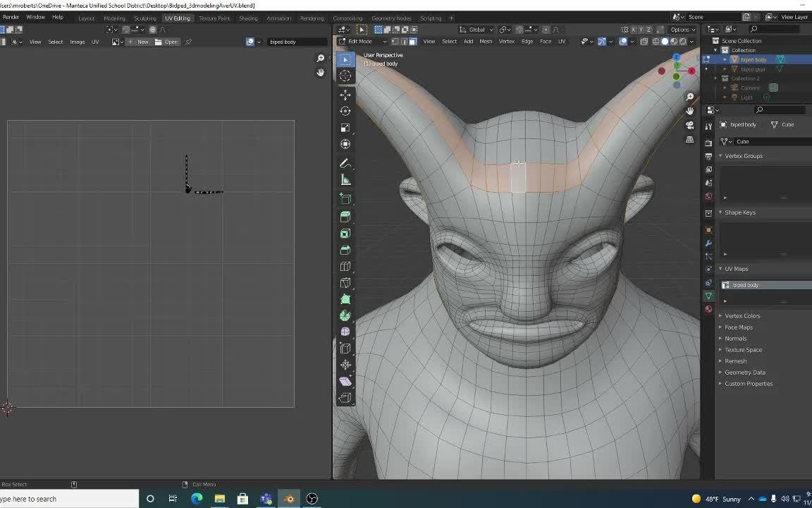
Task: Select the Measure tool
Action: pos(345,180)
